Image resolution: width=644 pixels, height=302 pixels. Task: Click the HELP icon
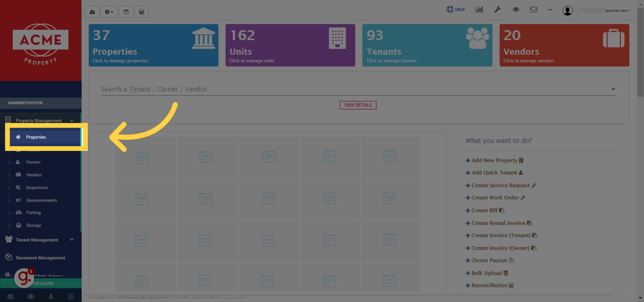click(455, 8)
